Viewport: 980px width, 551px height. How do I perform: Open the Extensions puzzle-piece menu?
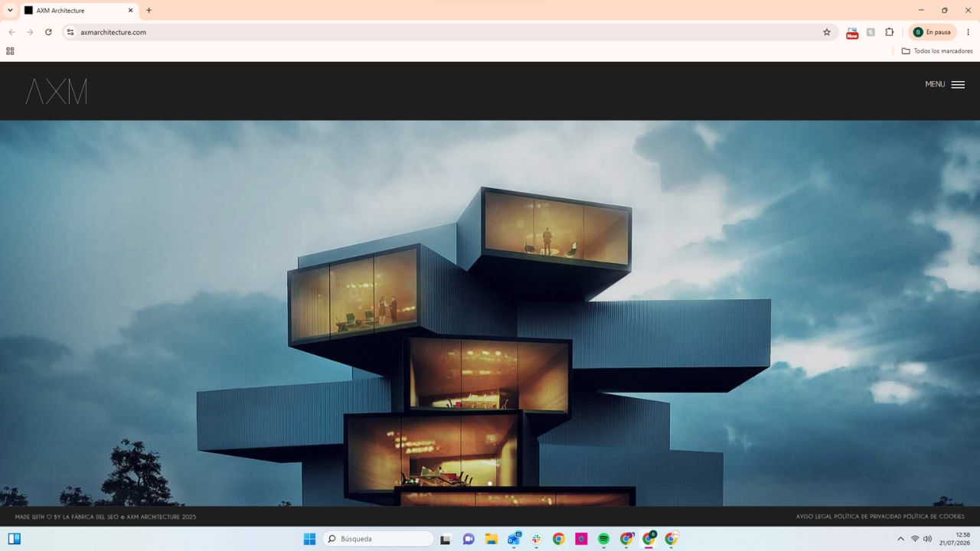pos(889,32)
